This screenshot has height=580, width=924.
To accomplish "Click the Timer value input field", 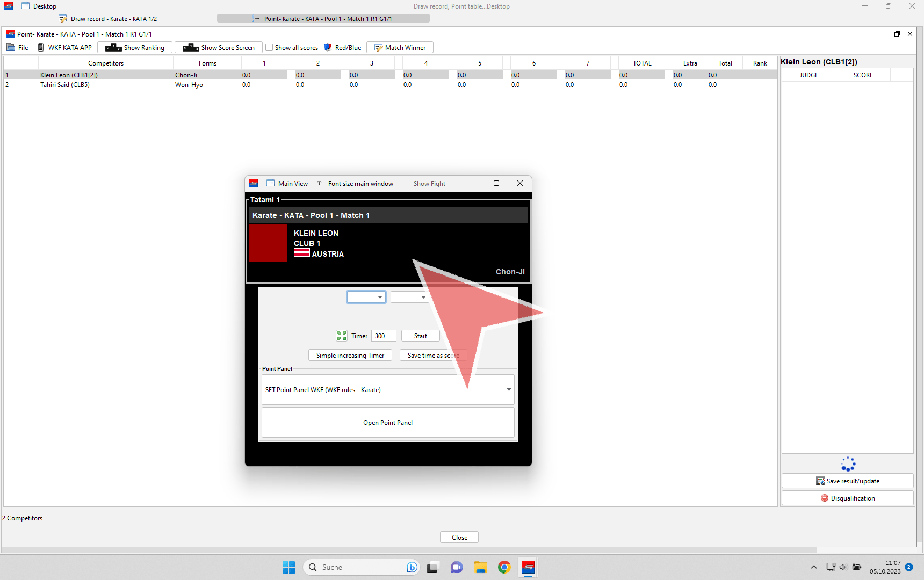I will 384,336.
